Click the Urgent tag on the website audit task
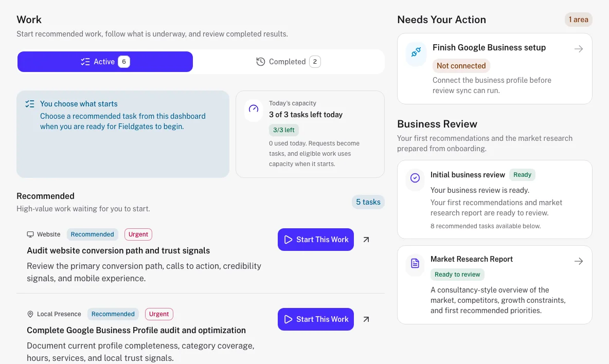609x364 pixels. click(x=138, y=234)
